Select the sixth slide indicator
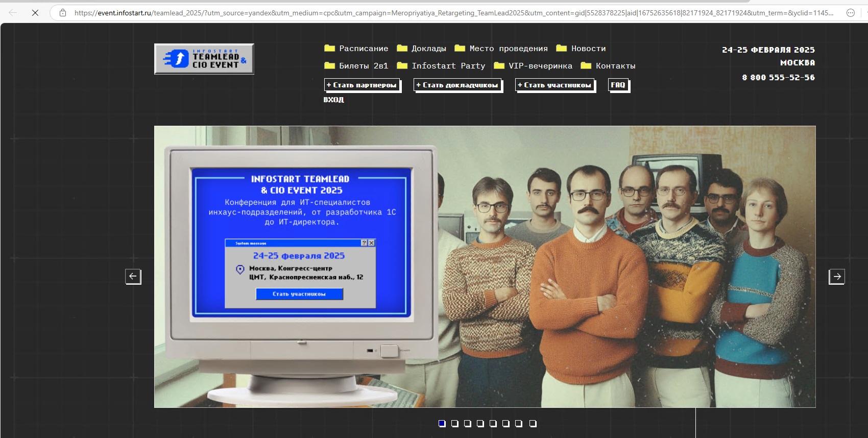Viewport: 868px width, 438px height. [505, 423]
